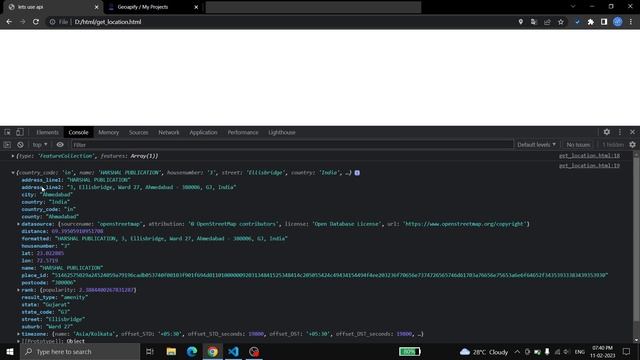Screen dimensions: 640x360
Task: Click the share page icon
Action: pos(547,22)
